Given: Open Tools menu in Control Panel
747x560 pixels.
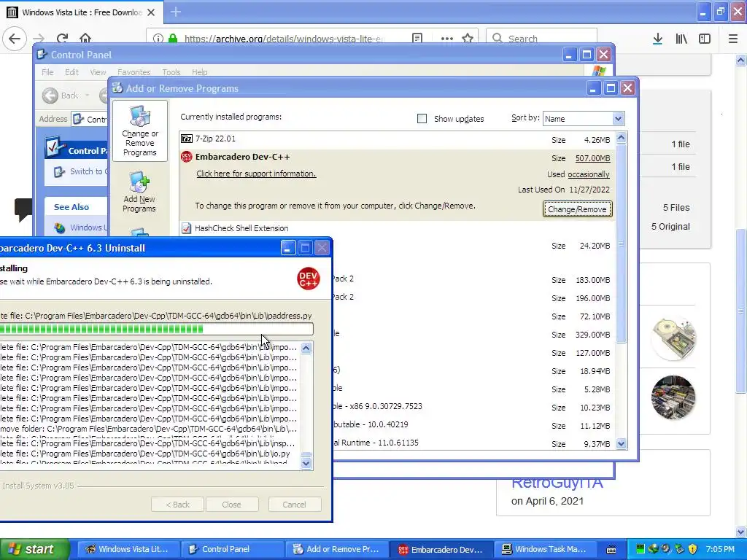Looking at the screenshot, I should tap(171, 72).
